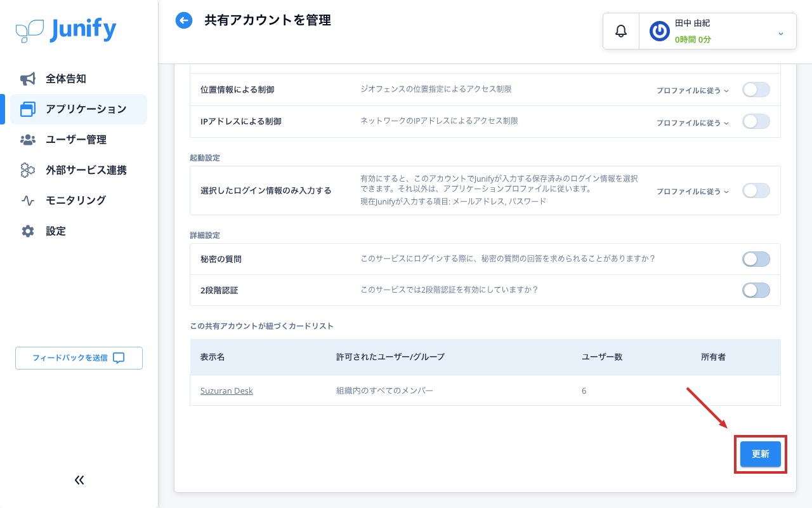This screenshot has height=508, width=812.
Task: Click the blue power avatar icon
Action: coord(660,31)
